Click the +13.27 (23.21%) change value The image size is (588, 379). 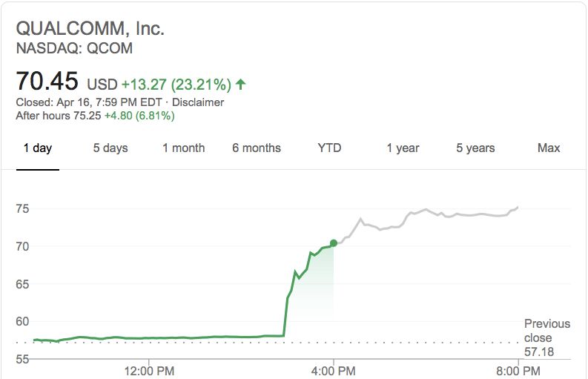[176, 84]
